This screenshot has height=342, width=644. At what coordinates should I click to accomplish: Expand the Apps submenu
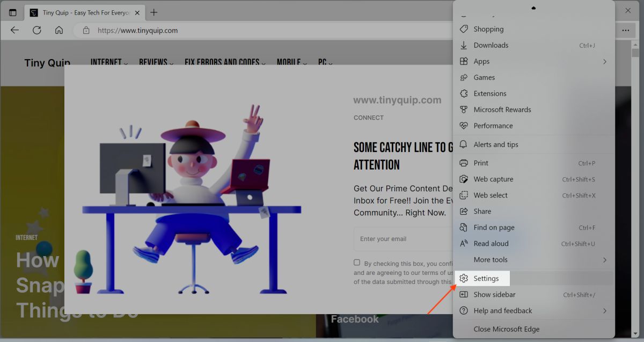[x=481, y=61]
